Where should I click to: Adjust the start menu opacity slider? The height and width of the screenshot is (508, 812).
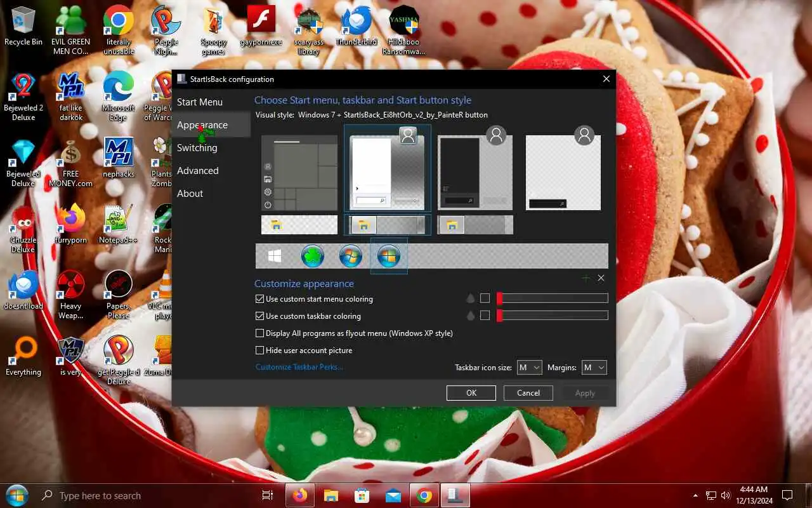click(x=553, y=298)
